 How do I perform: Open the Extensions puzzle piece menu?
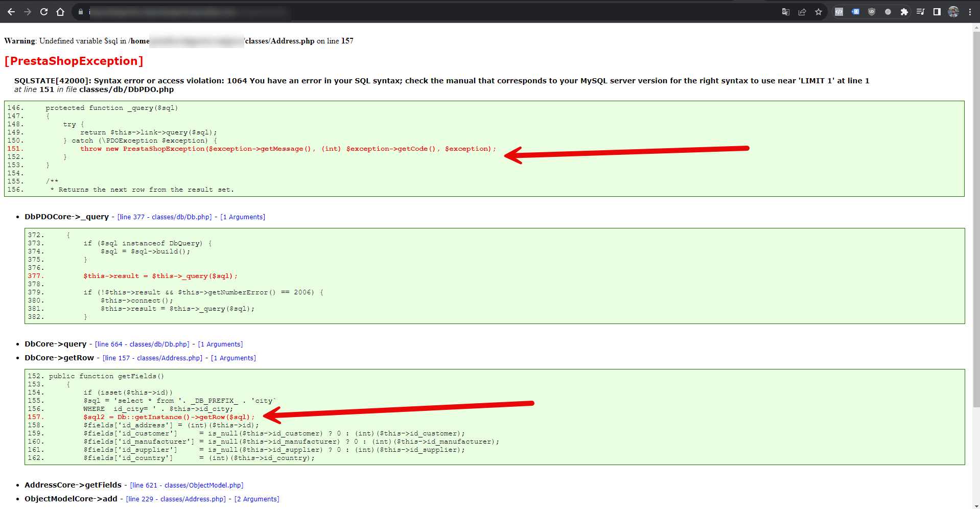[904, 12]
